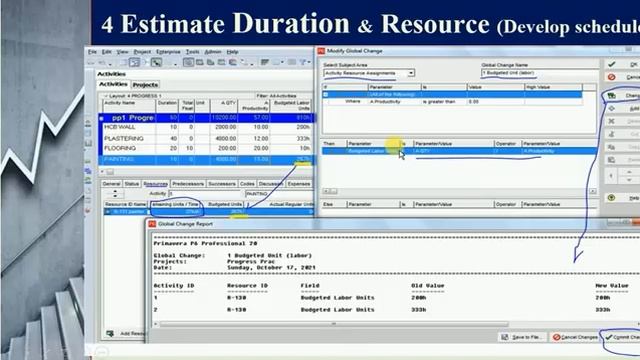Select the HCB WALL activity row

[207, 127]
